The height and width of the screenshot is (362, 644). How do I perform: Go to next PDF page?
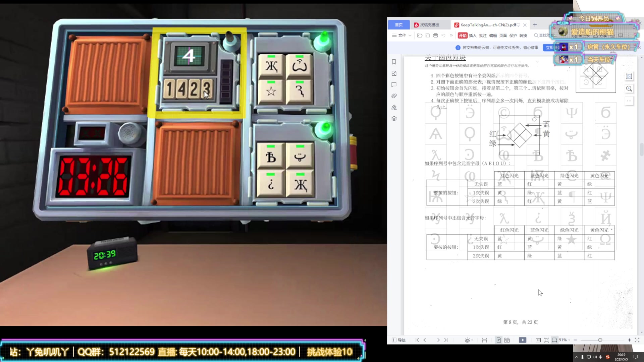point(438,340)
